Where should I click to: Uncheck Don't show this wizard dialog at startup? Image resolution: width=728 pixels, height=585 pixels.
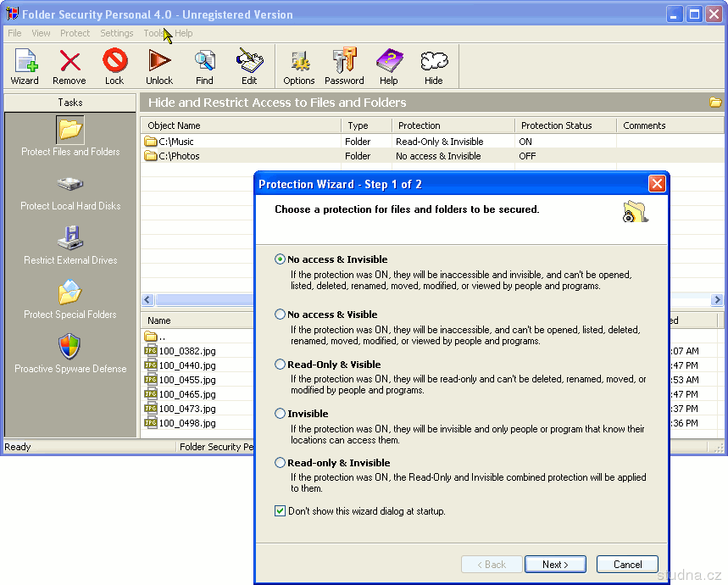click(x=281, y=511)
